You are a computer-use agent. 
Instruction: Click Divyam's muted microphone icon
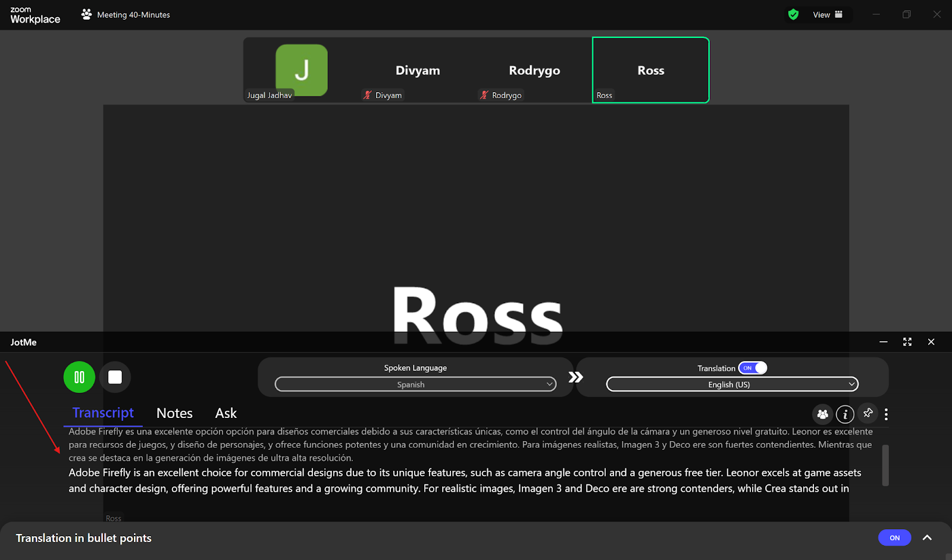pos(368,95)
